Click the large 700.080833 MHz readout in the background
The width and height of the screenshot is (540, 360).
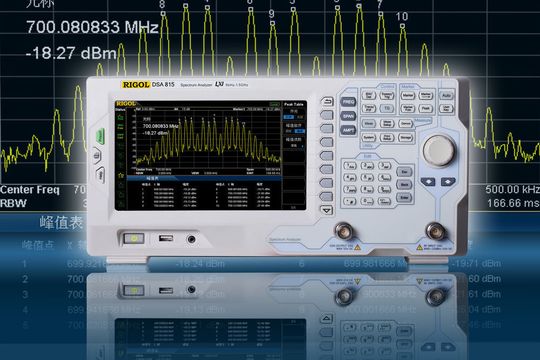click(x=92, y=27)
